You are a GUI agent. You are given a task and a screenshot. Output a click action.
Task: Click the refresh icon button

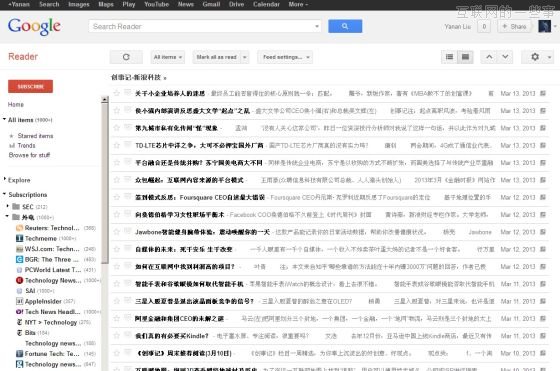(x=126, y=57)
